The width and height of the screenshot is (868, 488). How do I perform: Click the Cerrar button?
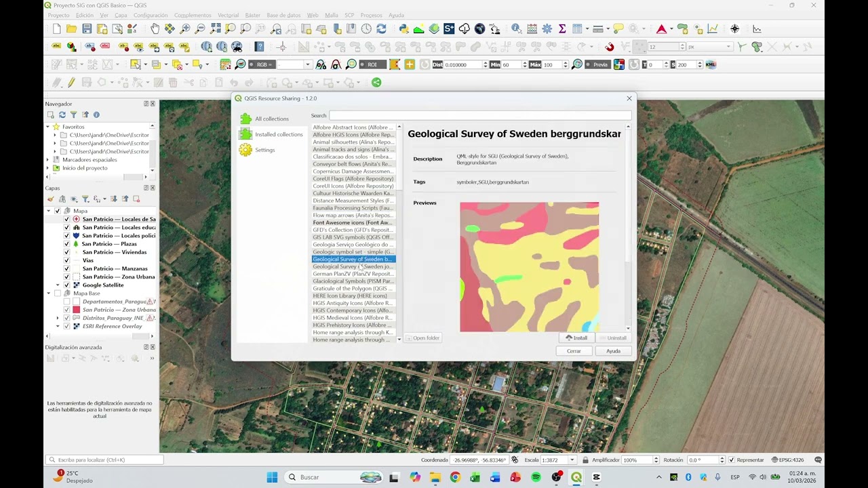coord(574,351)
